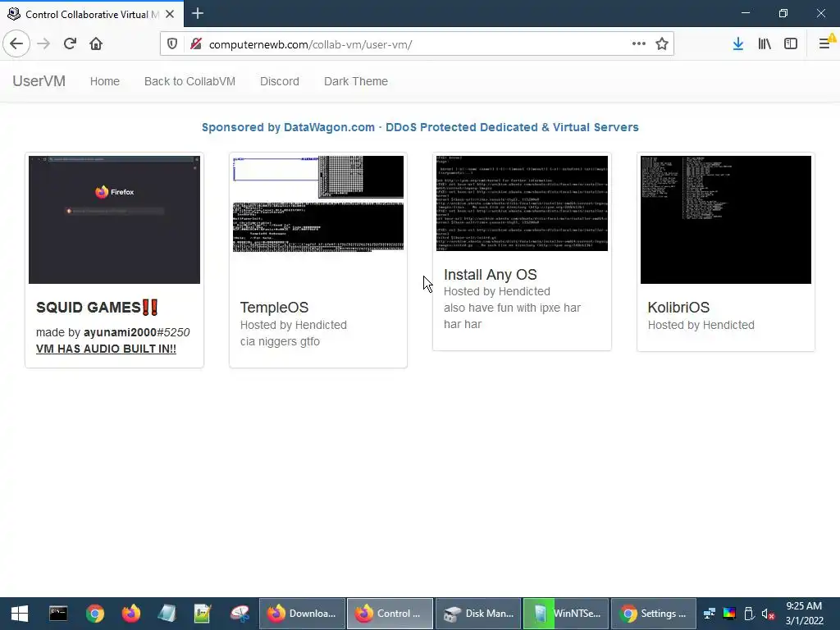Open the pinned notebook app taskbar icon
Screen dimensions: 840x630
167,614
